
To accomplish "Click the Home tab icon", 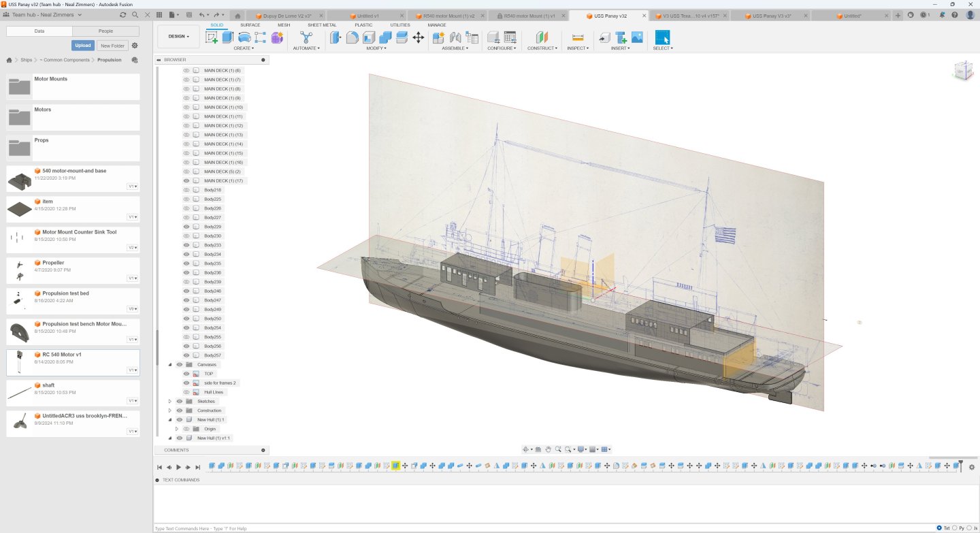I will click(x=238, y=15).
